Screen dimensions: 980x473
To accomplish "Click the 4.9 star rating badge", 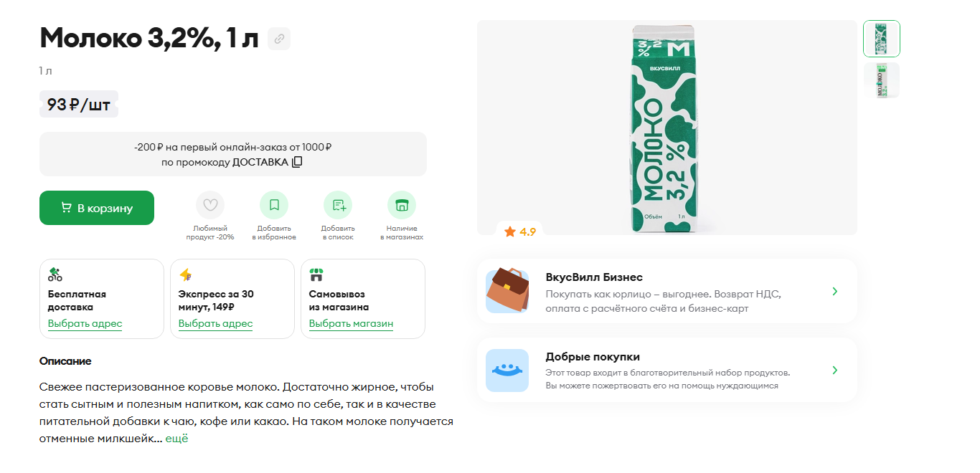I will tap(520, 231).
